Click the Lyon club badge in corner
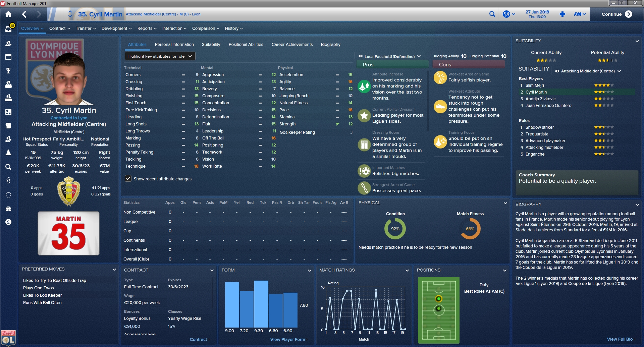 point(8,338)
